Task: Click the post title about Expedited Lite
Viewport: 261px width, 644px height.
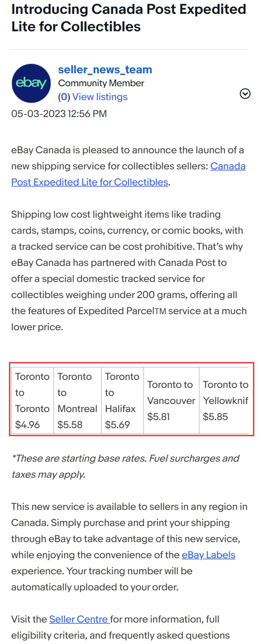Action: (129, 18)
